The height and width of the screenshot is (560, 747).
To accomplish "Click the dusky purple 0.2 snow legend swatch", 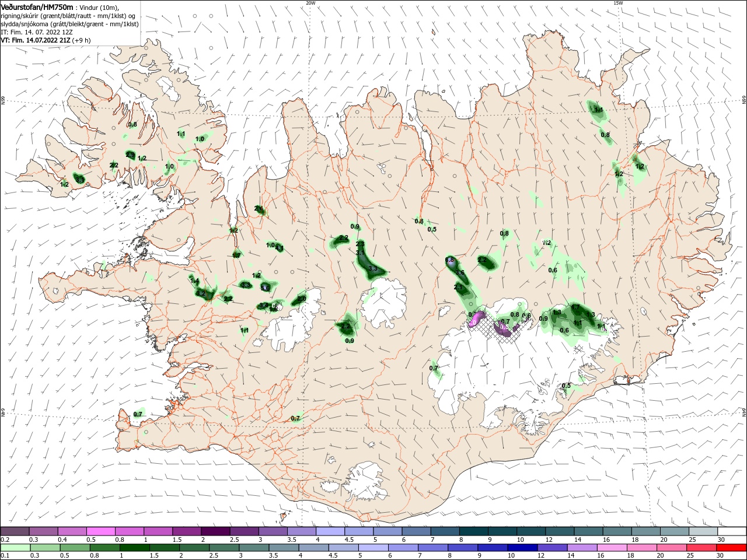I will [x=15, y=531].
